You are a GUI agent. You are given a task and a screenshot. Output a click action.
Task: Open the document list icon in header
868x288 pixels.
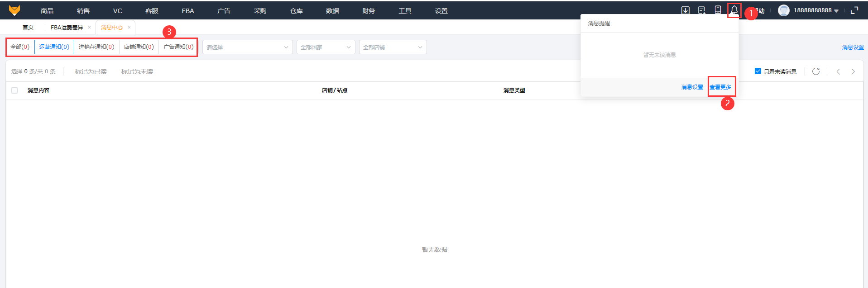tap(702, 10)
